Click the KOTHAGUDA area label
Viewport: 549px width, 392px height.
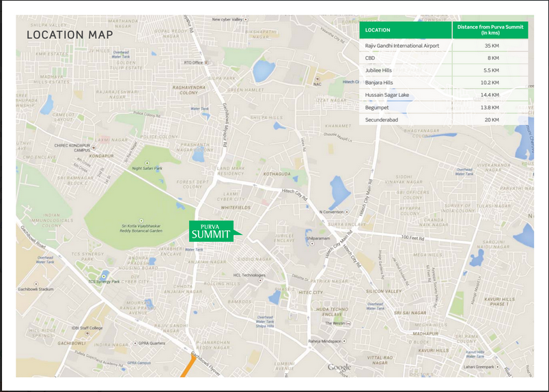point(277,173)
